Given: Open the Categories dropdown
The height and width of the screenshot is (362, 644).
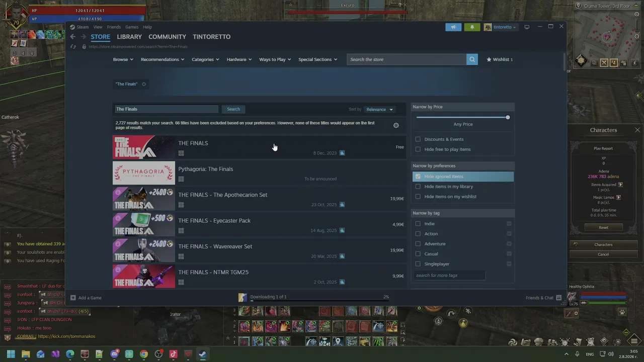Looking at the screenshot, I should tap(205, 59).
